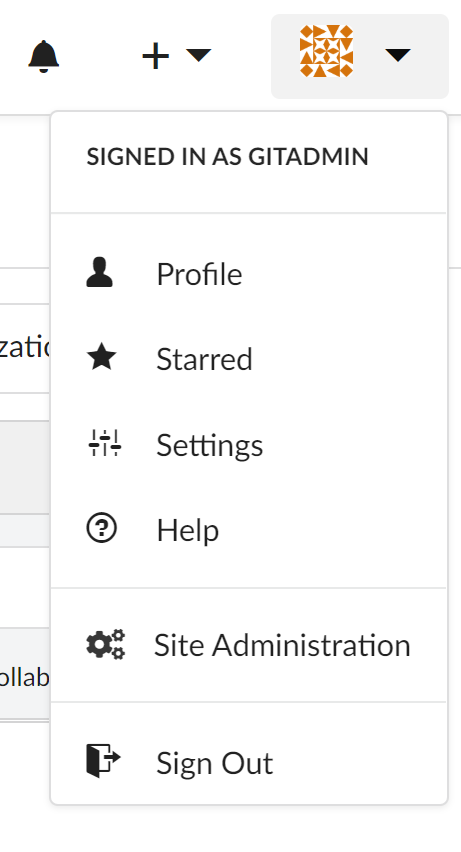
Task: Click the orange user avatar image
Action: pyautogui.click(x=327, y=51)
